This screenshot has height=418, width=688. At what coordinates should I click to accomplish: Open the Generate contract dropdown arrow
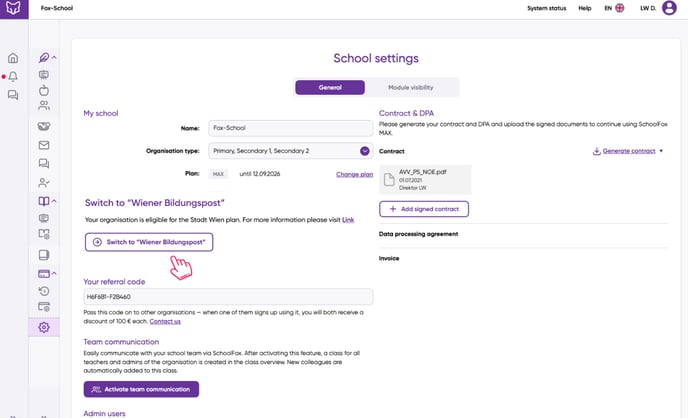(x=661, y=151)
